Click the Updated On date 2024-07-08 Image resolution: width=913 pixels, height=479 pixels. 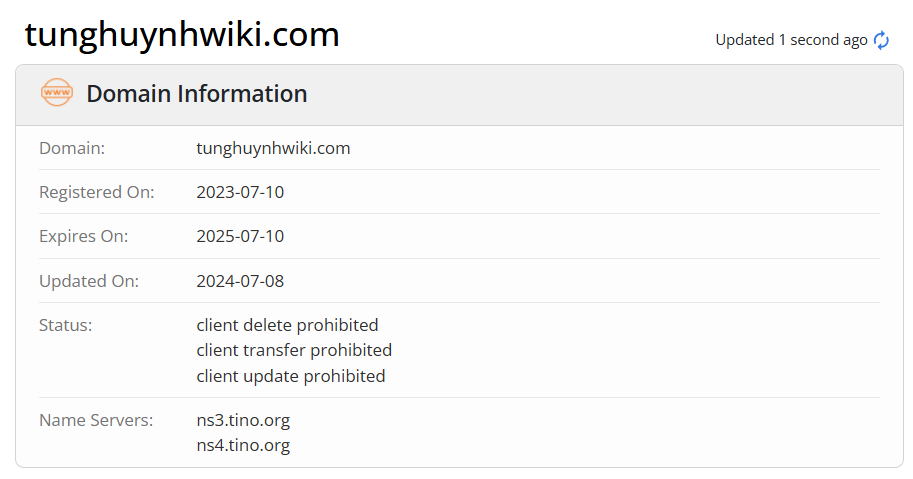(x=240, y=281)
